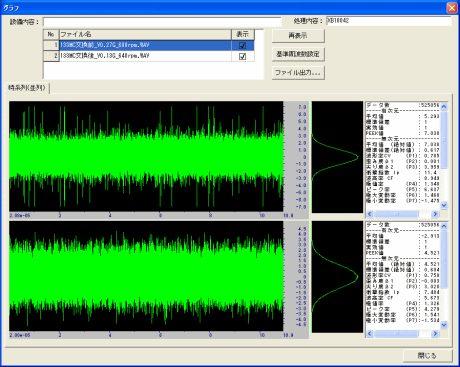Close the グラフ window with red X

[452, 7]
